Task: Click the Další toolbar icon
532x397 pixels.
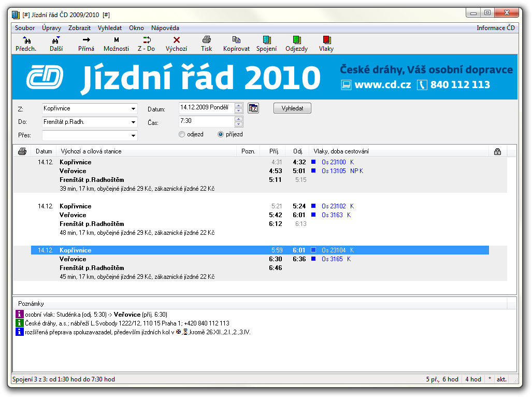Action: tap(56, 40)
